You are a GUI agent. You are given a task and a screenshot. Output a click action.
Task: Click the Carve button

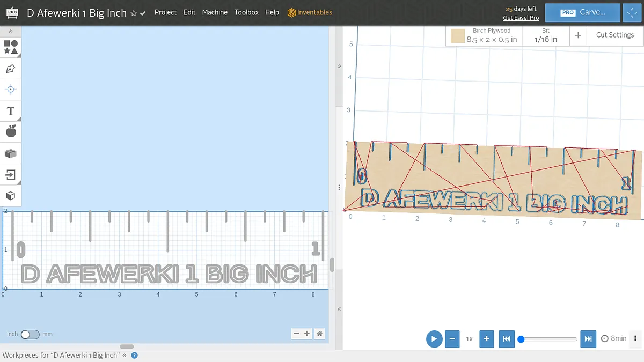(x=582, y=12)
